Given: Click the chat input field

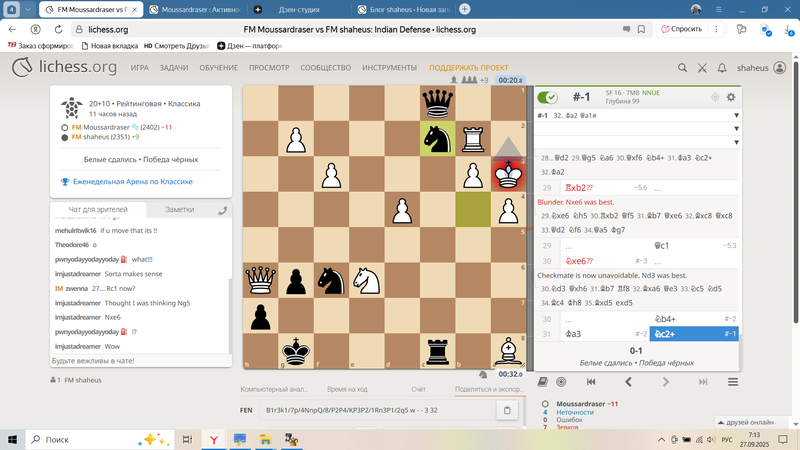Looking at the screenshot, I should click(x=140, y=361).
